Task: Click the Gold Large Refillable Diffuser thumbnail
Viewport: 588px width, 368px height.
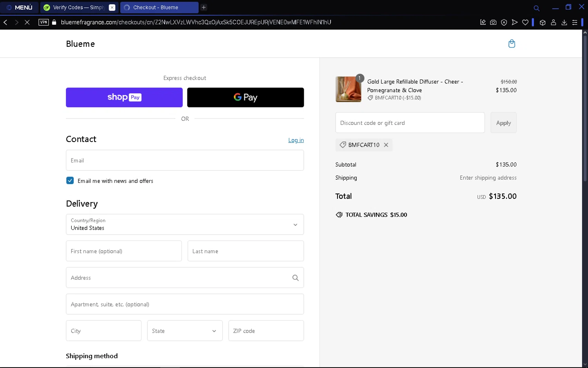Action: point(348,89)
